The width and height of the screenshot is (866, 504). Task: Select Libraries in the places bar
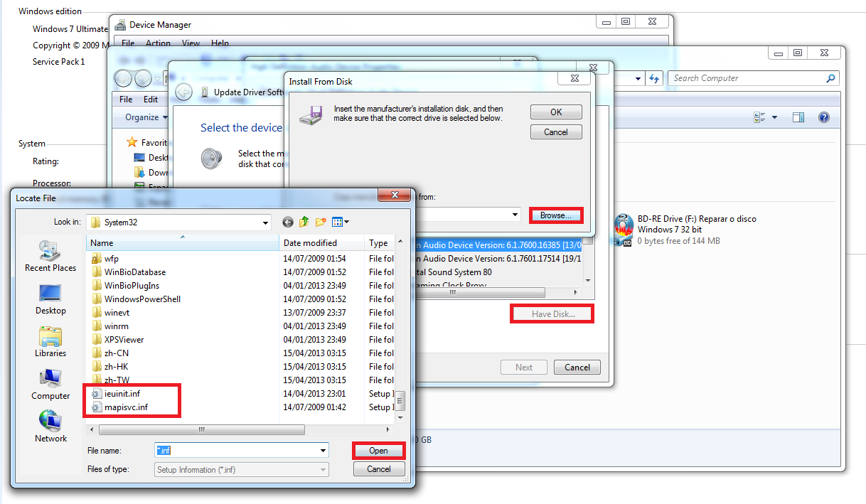pyautogui.click(x=50, y=342)
